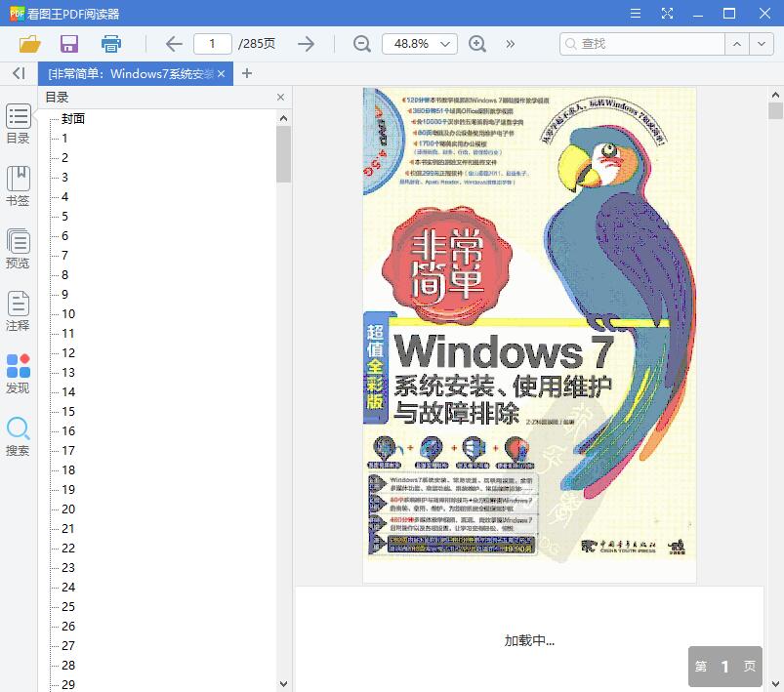784x692 pixels.
Task: Click the document view scroll-down arrow
Action: point(775,683)
